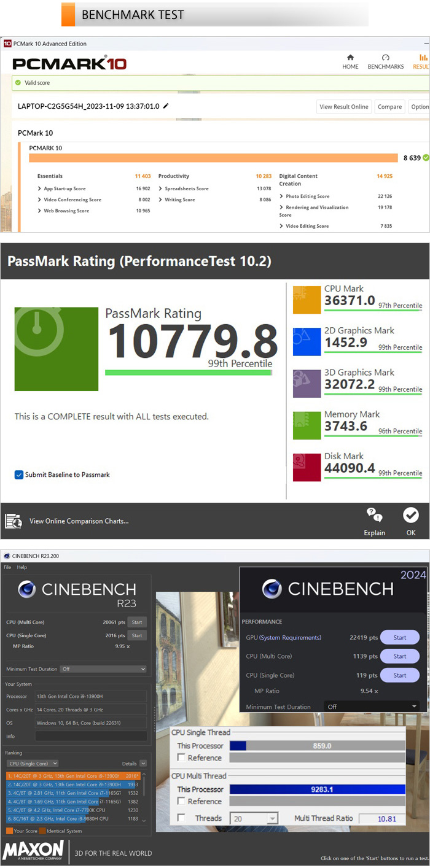Start Cinebench 2024 CPU Single Core test
The image size is (430, 868).
[400, 675]
